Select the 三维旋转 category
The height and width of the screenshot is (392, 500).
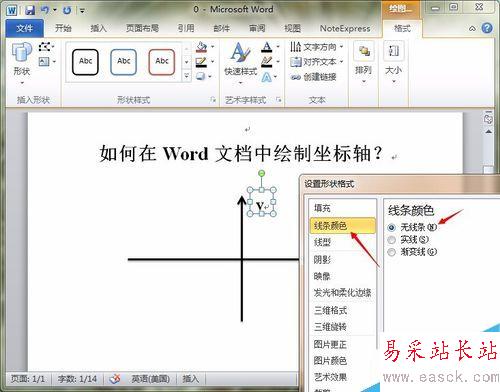click(x=343, y=327)
